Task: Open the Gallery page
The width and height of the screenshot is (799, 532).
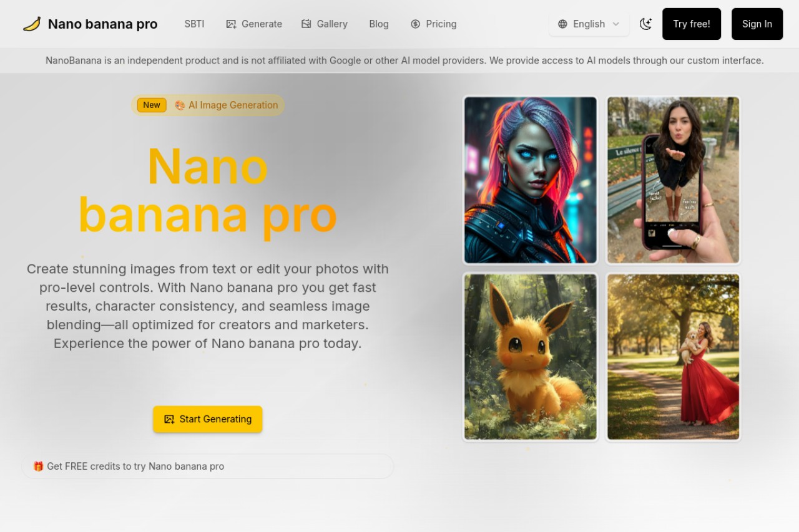Action: (325, 24)
